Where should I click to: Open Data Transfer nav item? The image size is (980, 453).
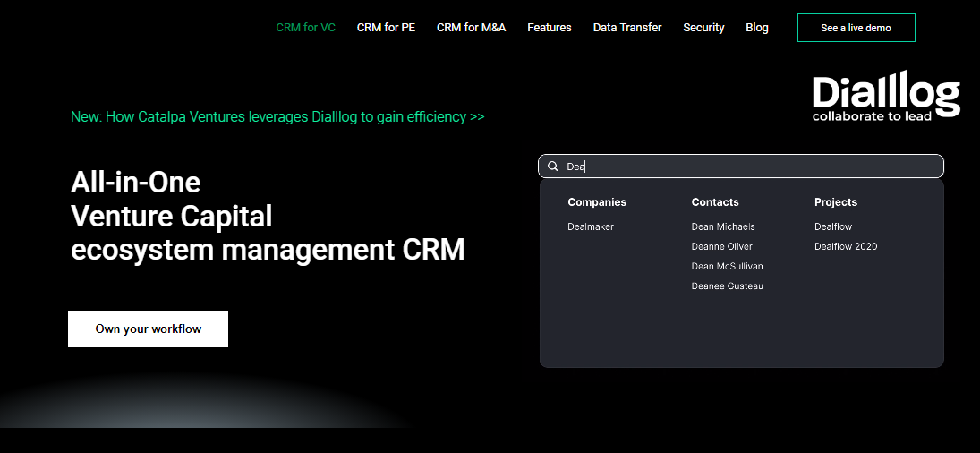627,28
